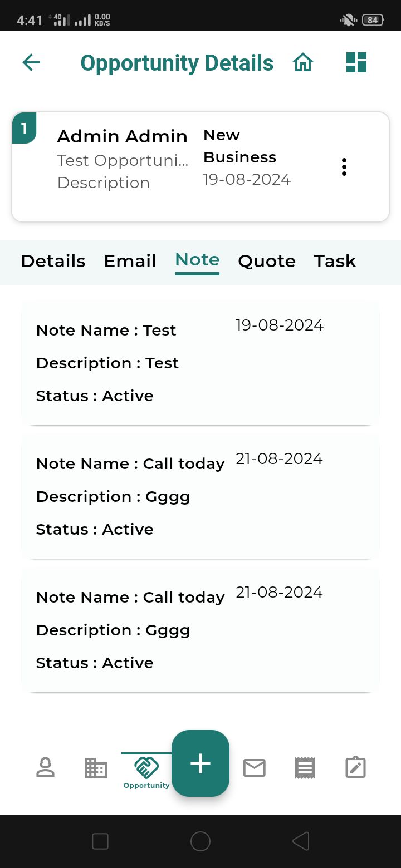This screenshot has width=401, height=868.
Task: Open the Task tab
Action: point(335,261)
